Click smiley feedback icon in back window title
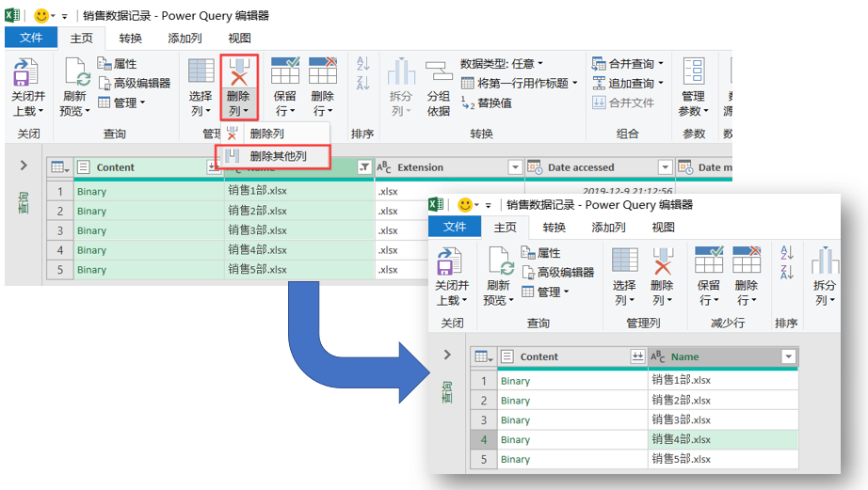The image size is (868, 490). tap(41, 15)
